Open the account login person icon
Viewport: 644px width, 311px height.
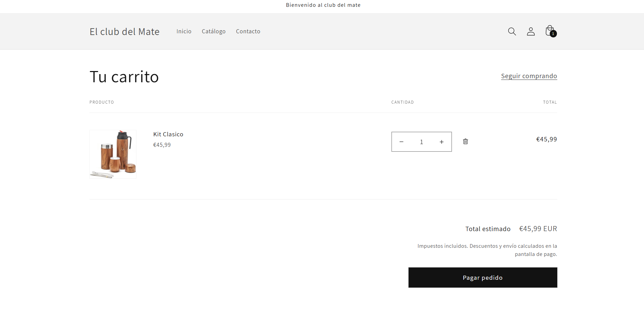531,32
